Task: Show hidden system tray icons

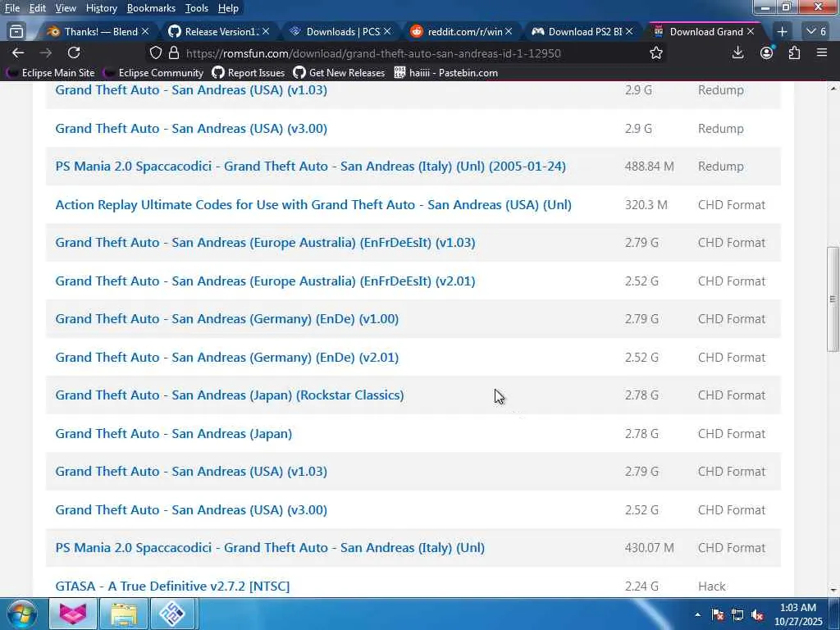Action: [697, 614]
